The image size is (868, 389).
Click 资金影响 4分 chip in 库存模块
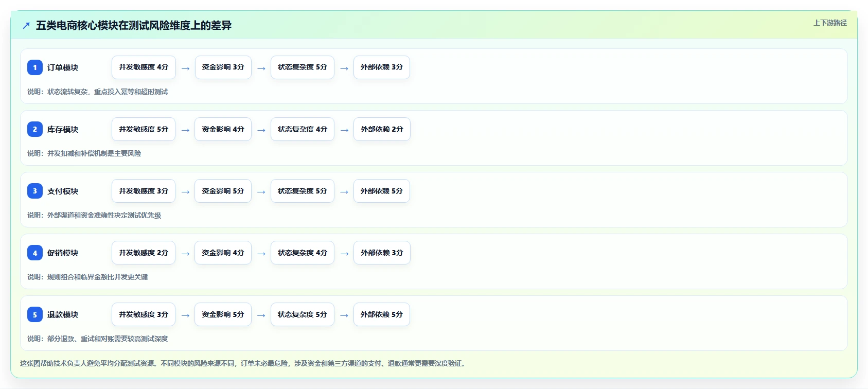[x=223, y=129]
